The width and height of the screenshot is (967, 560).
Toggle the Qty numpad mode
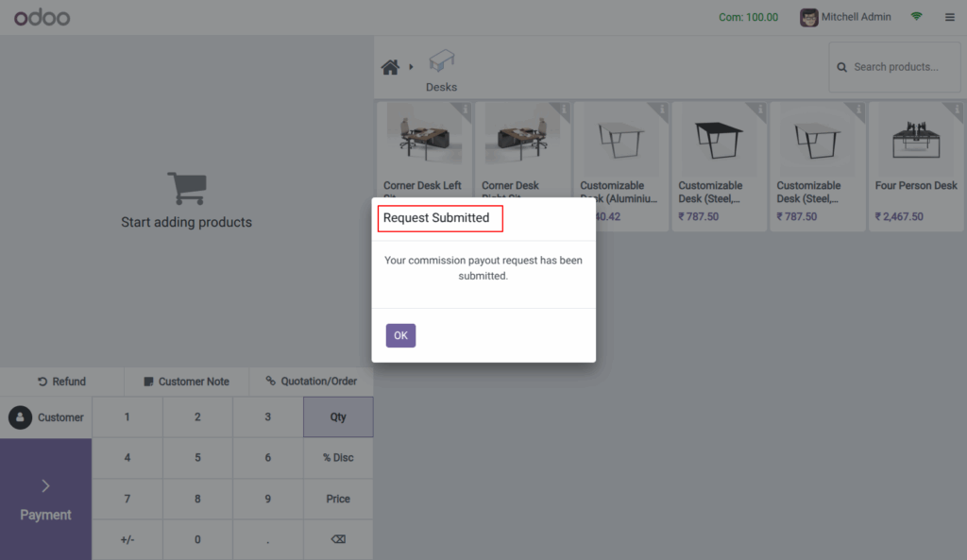pos(338,416)
